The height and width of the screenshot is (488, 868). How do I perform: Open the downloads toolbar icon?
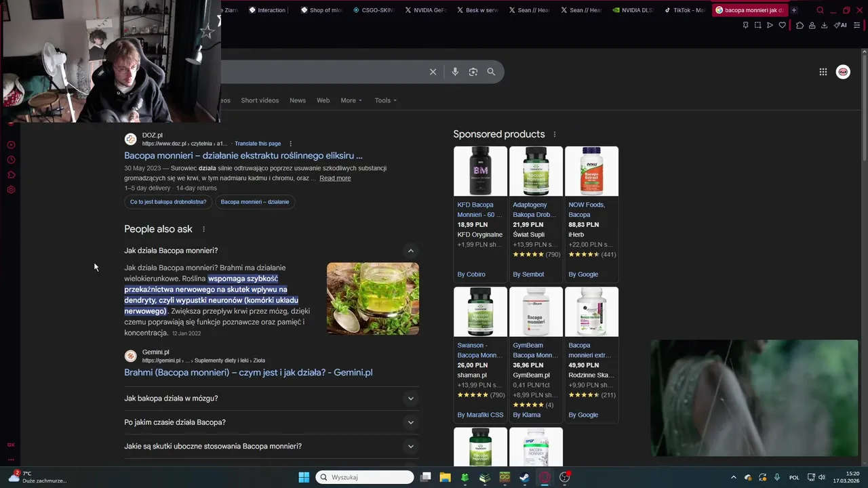click(824, 25)
